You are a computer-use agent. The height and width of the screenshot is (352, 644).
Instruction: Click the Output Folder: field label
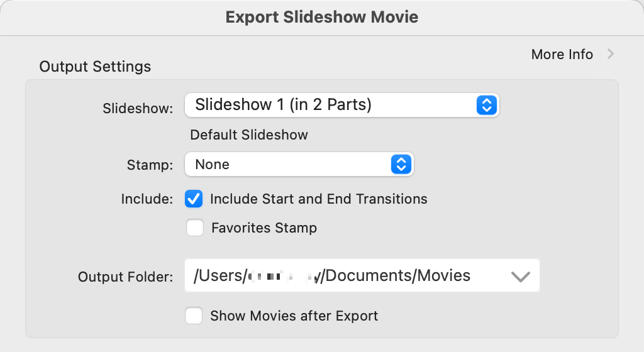click(125, 277)
